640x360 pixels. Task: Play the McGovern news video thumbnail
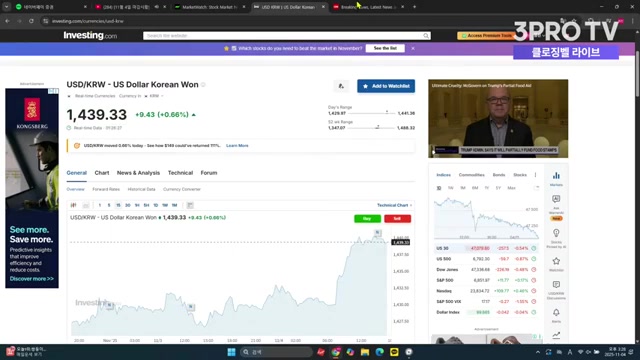[498, 118]
